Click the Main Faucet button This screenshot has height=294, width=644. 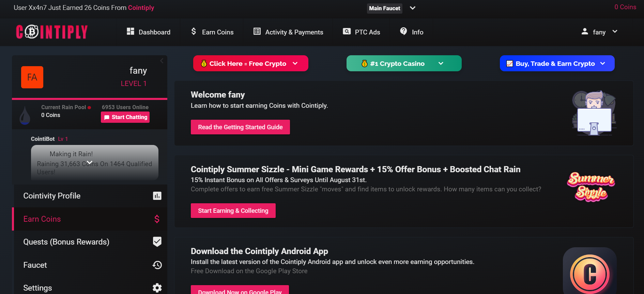coord(385,8)
